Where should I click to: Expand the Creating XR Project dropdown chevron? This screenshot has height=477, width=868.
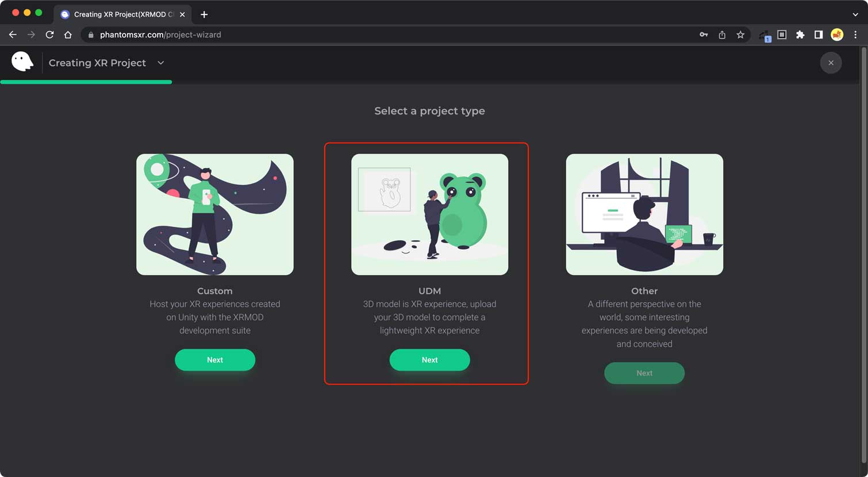(x=161, y=63)
